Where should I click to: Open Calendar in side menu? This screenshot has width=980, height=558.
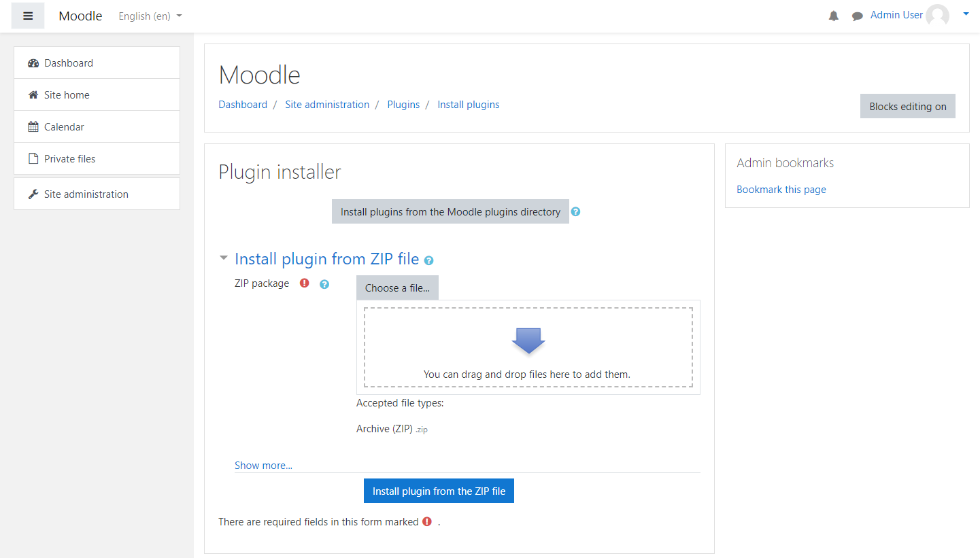(x=97, y=126)
